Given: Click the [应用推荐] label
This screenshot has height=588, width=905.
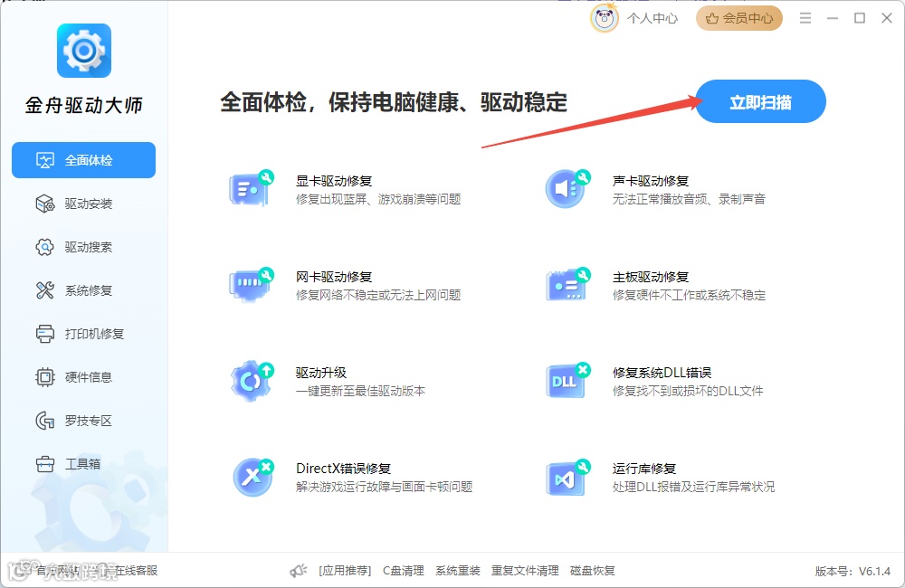Looking at the screenshot, I should 345,571.
